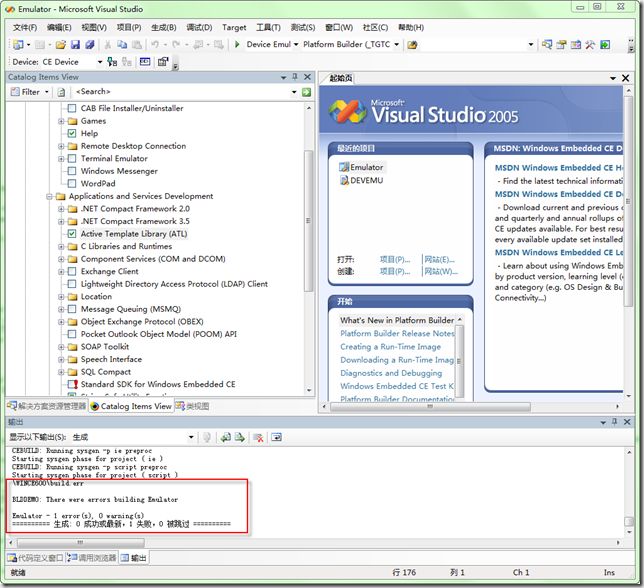Click the catalog Search input field
Screen dimensions: 644x588
coord(181,92)
